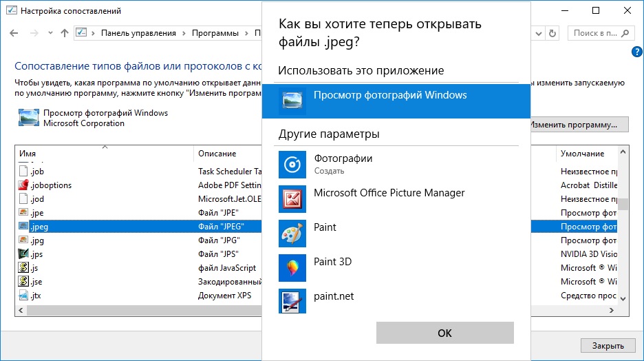This screenshot has width=644, height=361.
Task: Click the .jod file icon
Action: (x=23, y=198)
